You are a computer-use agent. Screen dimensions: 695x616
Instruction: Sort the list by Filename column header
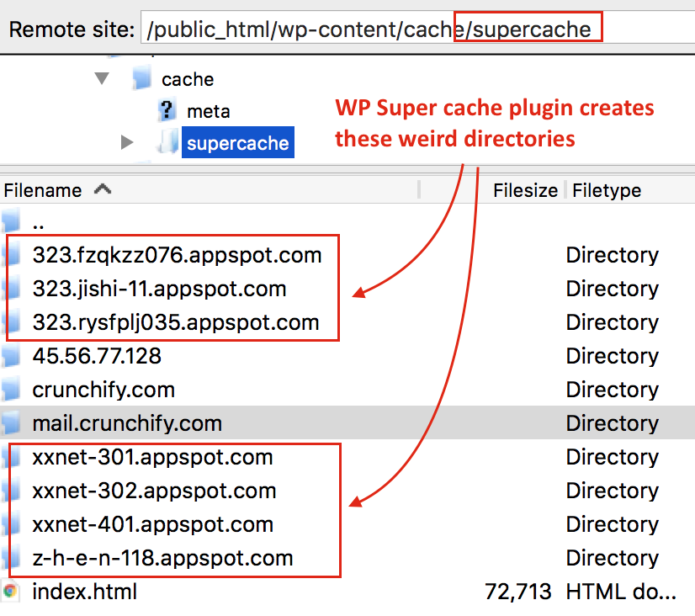43,190
